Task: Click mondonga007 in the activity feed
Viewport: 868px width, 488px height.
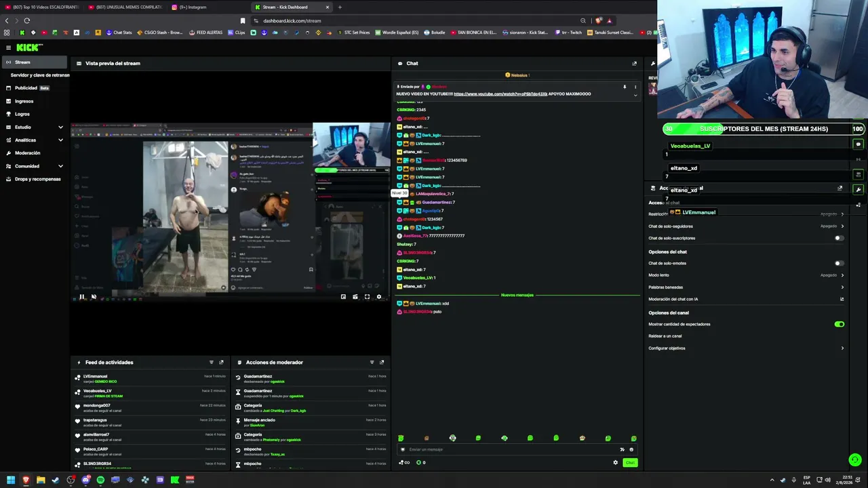Action: 96,405
